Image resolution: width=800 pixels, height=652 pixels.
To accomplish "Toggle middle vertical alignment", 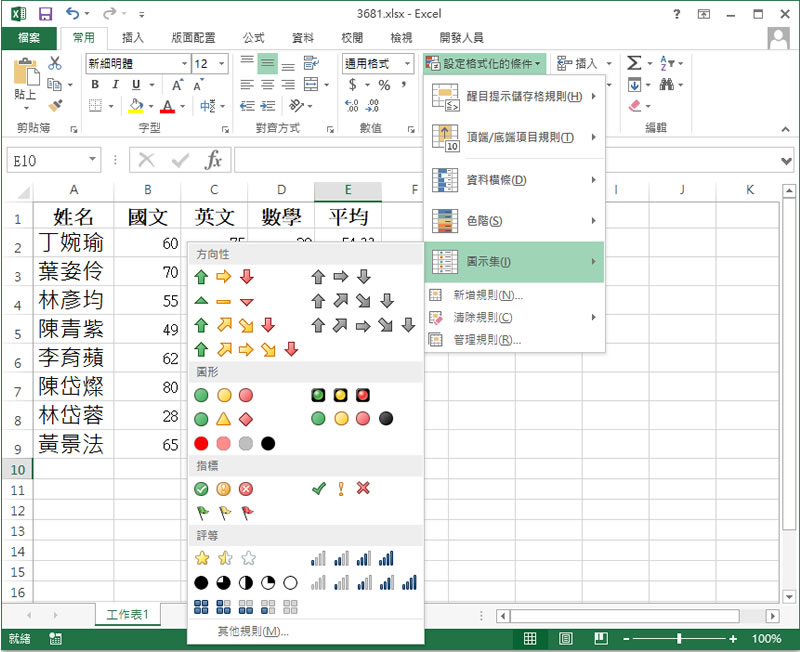I will click(267, 63).
